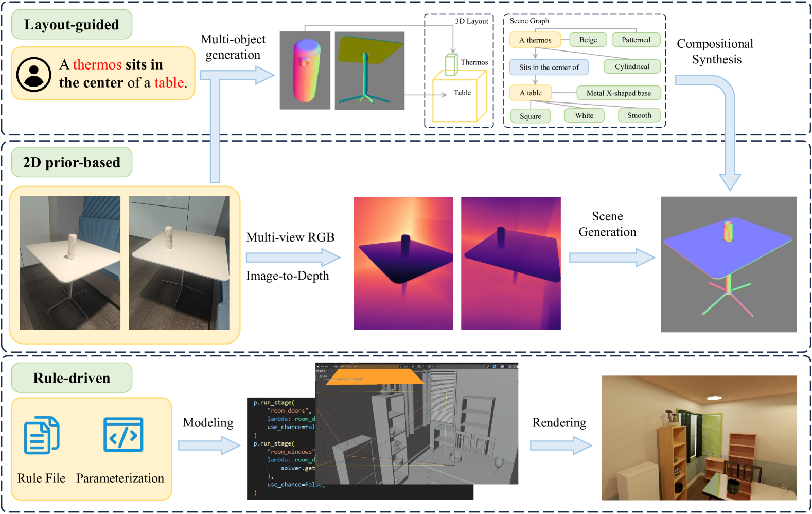The width and height of the screenshot is (812, 514).
Task: Open the right photo of the table with thermos
Action: click(179, 263)
